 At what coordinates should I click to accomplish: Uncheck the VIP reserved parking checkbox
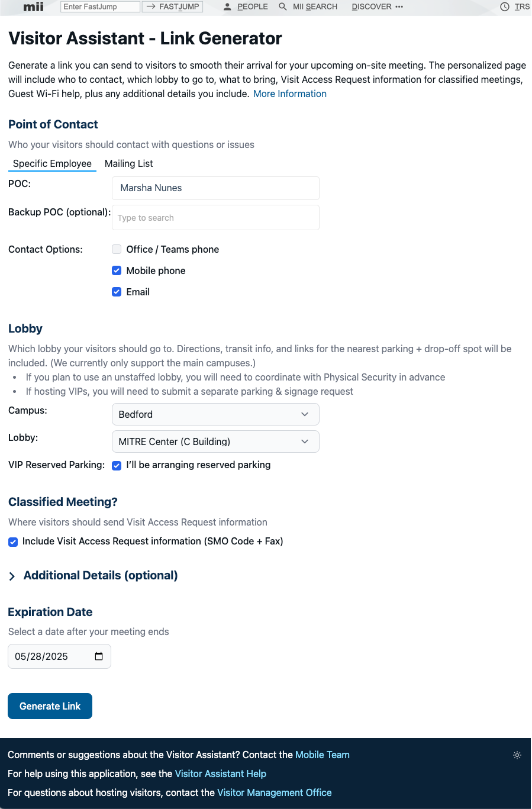116,466
